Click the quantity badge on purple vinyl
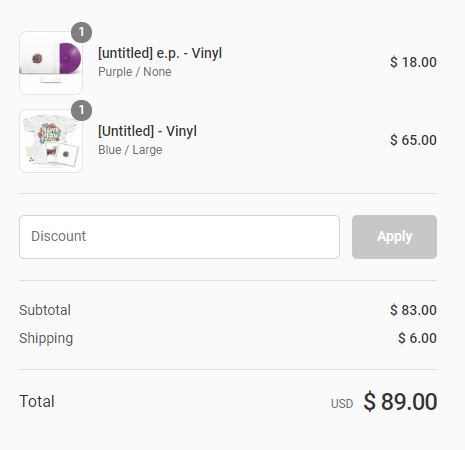The height and width of the screenshot is (450, 465). click(81, 32)
